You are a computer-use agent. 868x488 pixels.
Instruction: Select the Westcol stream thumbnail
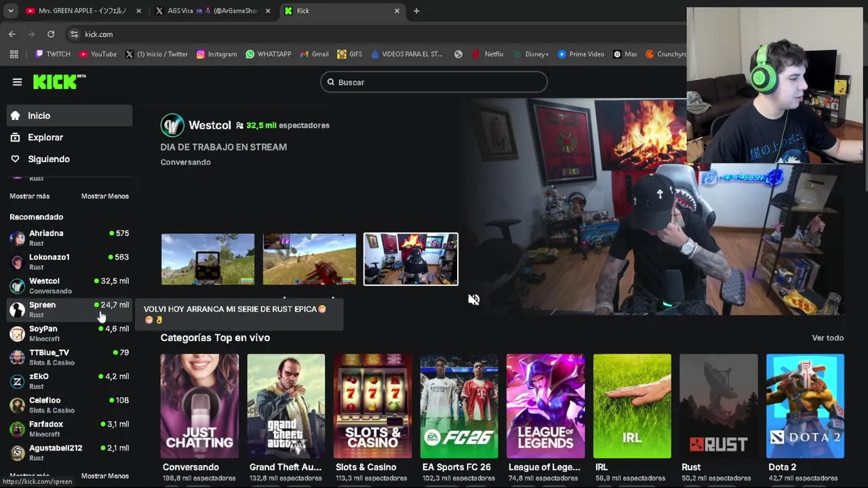tap(411, 259)
